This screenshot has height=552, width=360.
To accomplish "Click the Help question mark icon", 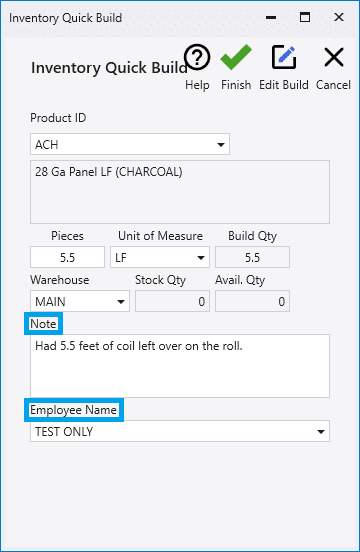I will [197, 57].
